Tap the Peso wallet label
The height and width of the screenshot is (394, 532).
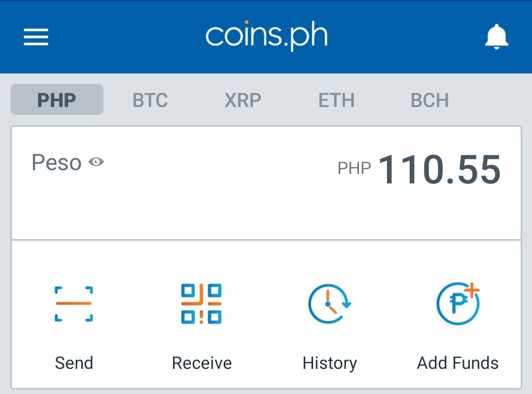click(56, 162)
